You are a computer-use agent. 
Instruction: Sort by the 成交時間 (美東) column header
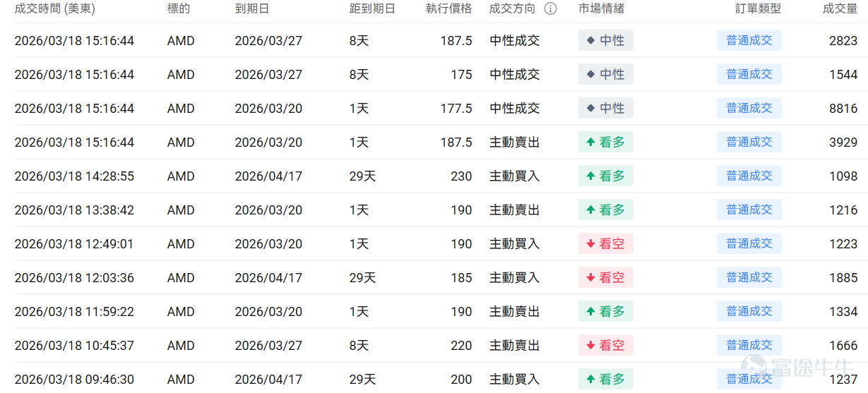point(54,9)
